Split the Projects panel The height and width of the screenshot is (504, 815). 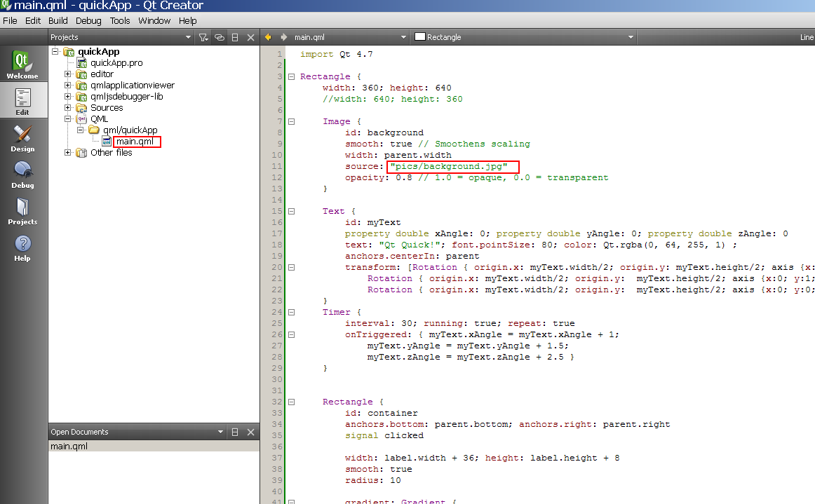click(x=235, y=37)
